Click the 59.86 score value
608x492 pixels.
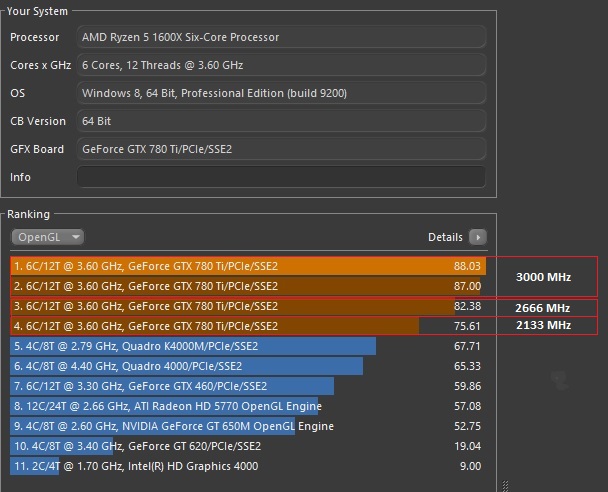pyautogui.click(x=467, y=386)
